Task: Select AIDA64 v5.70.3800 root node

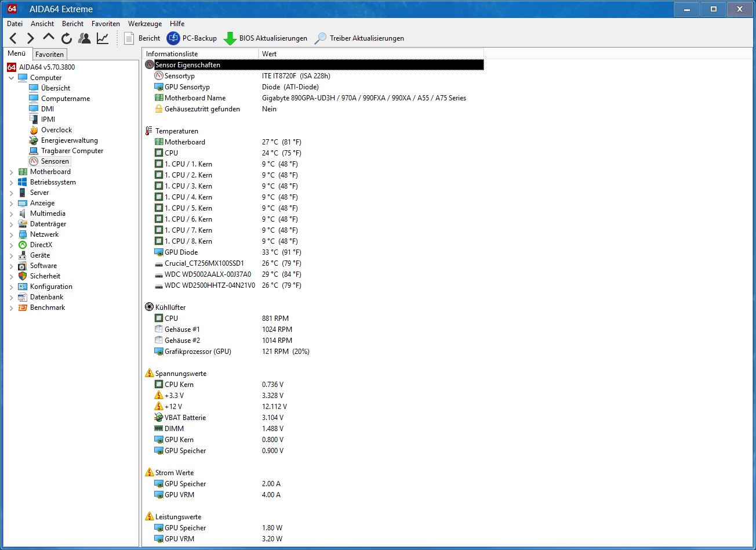Action: click(x=47, y=67)
